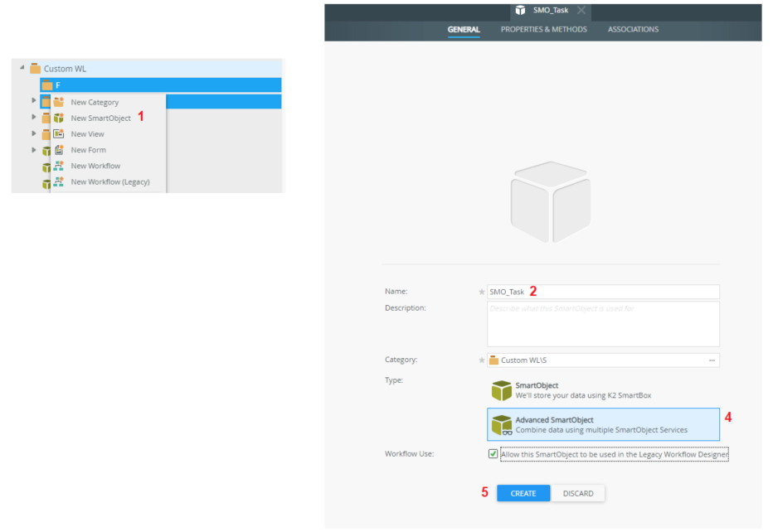Collapse the Custom WL tree node
Screen dimensions: 773x532
point(22,69)
